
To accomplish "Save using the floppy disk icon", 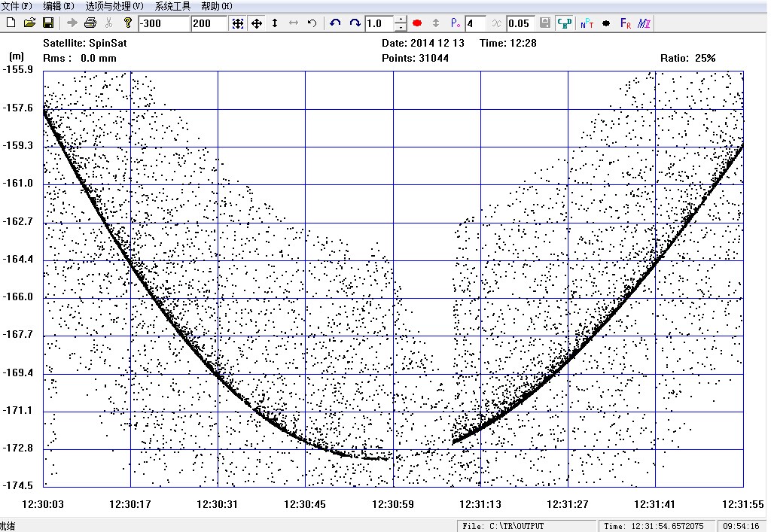I will coord(48,23).
